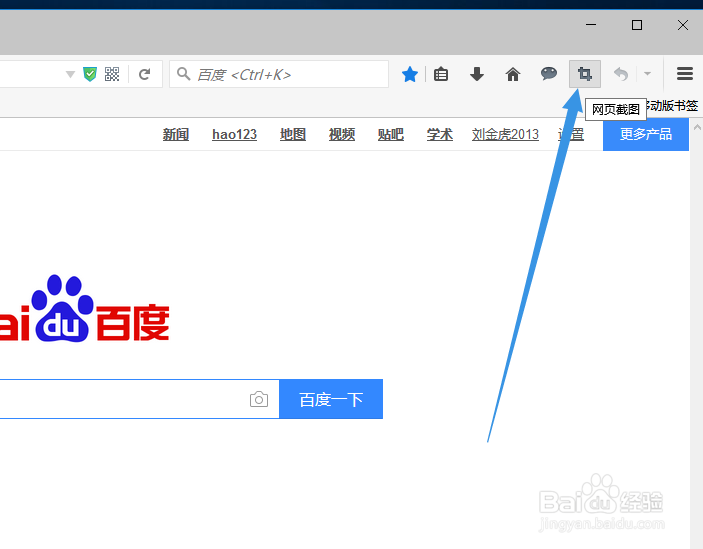Click the green security shield icon

click(x=90, y=74)
